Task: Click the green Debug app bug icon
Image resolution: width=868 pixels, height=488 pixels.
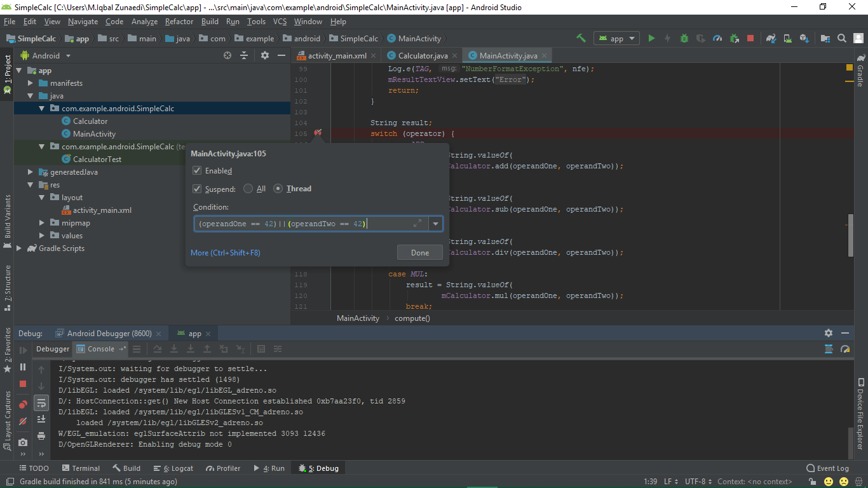Action: point(684,38)
